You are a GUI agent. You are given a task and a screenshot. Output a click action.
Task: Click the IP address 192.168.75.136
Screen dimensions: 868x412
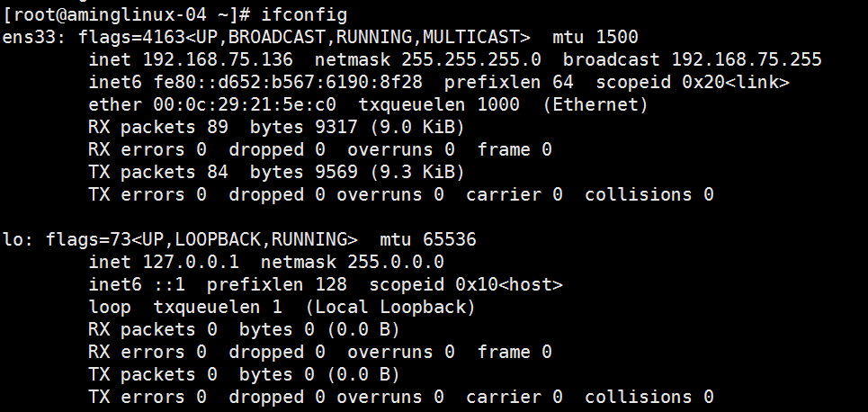218,59
